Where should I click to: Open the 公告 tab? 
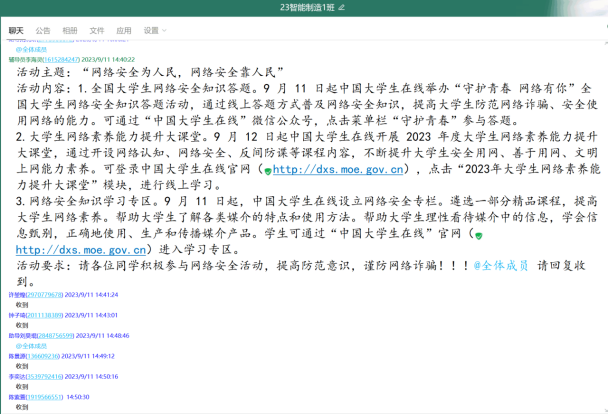coord(43,31)
